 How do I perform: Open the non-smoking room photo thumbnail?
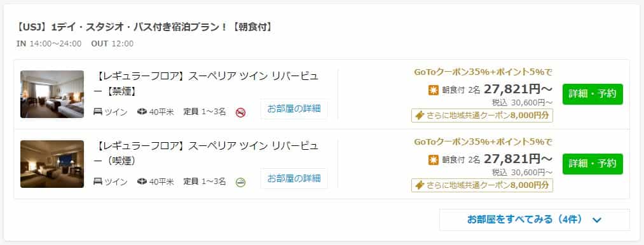[x=52, y=95]
